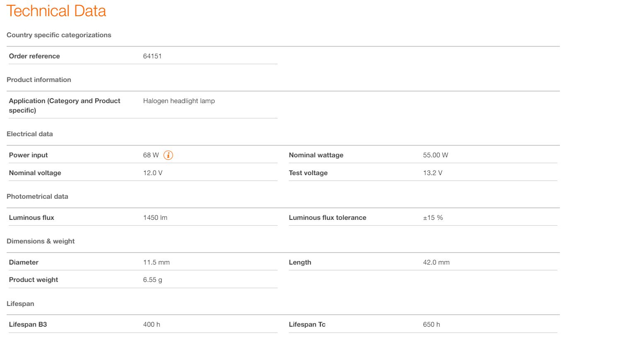Image resolution: width=644 pixels, height=342 pixels.
Task: Select the 13.2 V value
Action: point(433,173)
